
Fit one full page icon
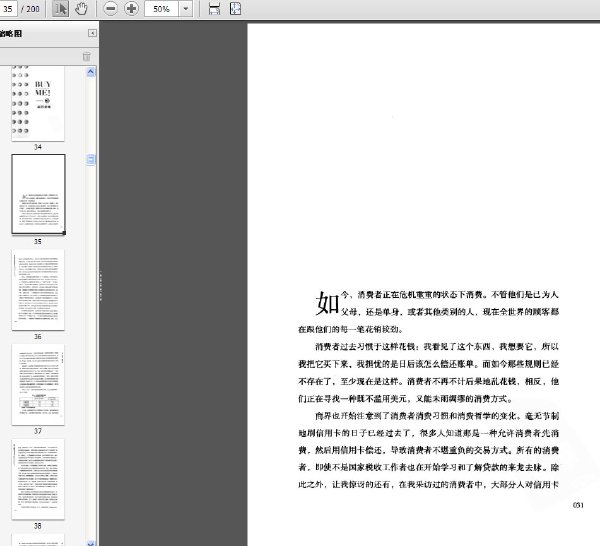(235, 8)
